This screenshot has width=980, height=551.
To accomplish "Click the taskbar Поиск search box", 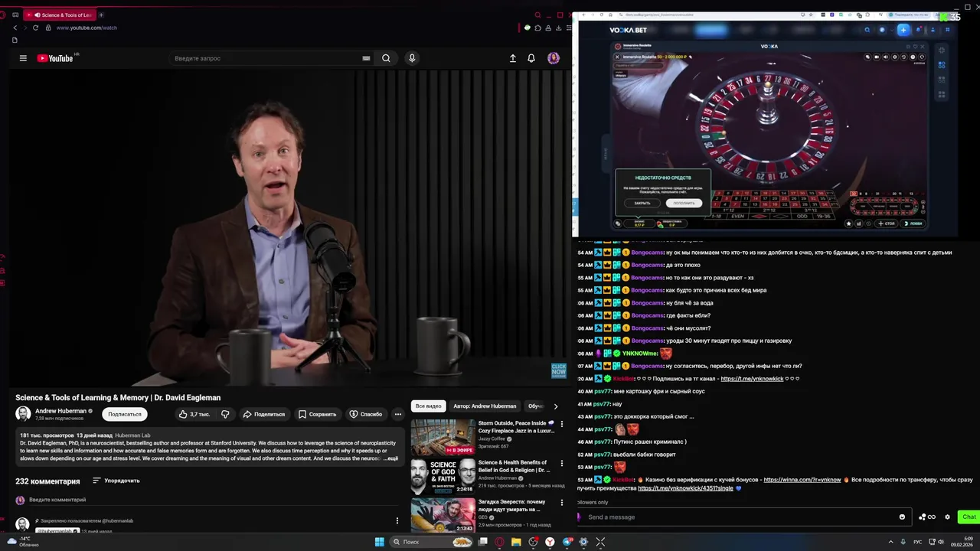I will (x=432, y=542).
